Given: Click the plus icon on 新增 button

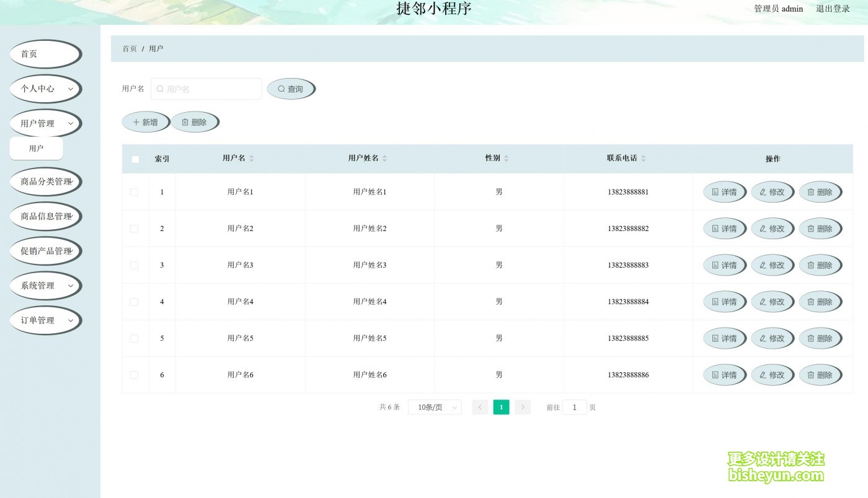Looking at the screenshot, I should coord(136,123).
